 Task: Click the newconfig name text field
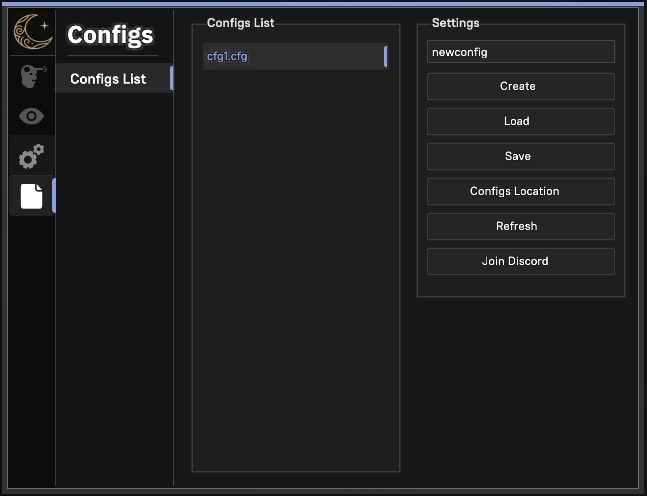click(520, 52)
